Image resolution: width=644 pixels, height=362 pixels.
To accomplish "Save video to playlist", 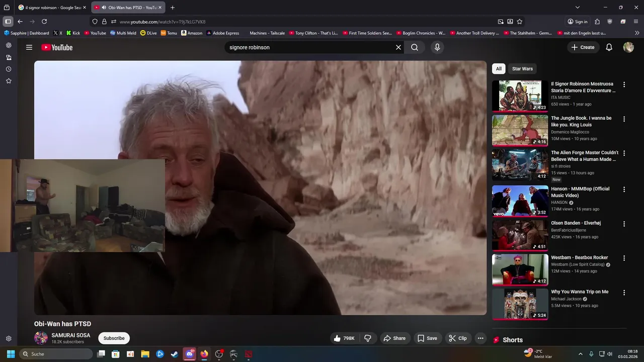I will click(x=428, y=338).
